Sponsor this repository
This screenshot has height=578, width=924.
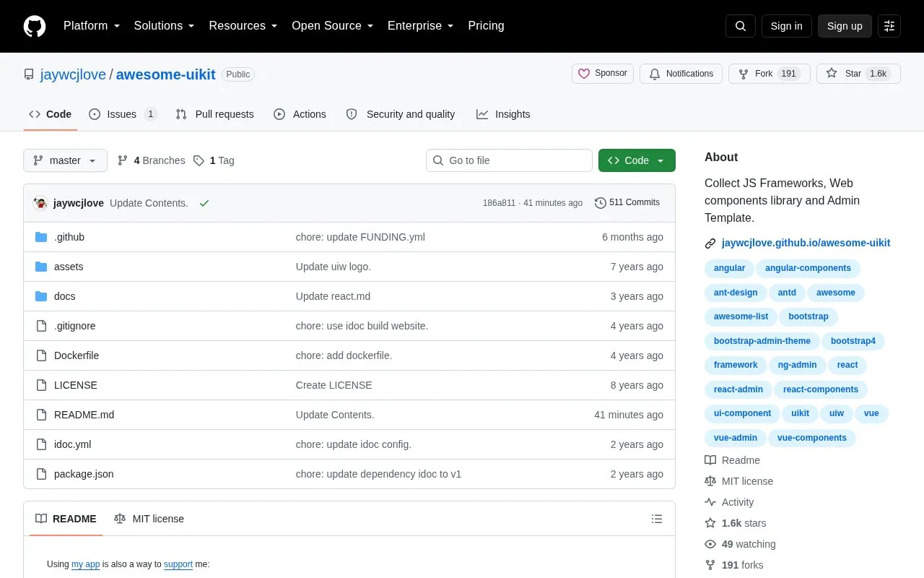click(x=603, y=74)
